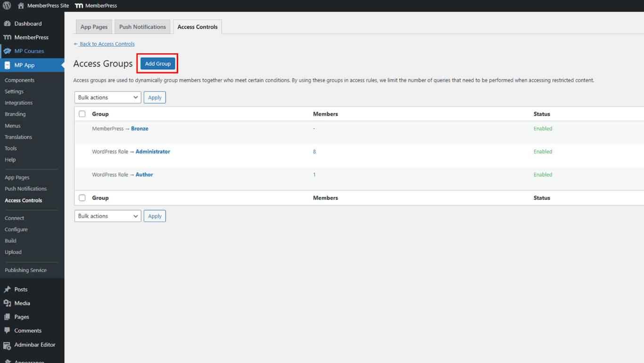Switch to the App Pages tab
Image resolution: width=644 pixels, height=363 pixels.
click(94, 27)
